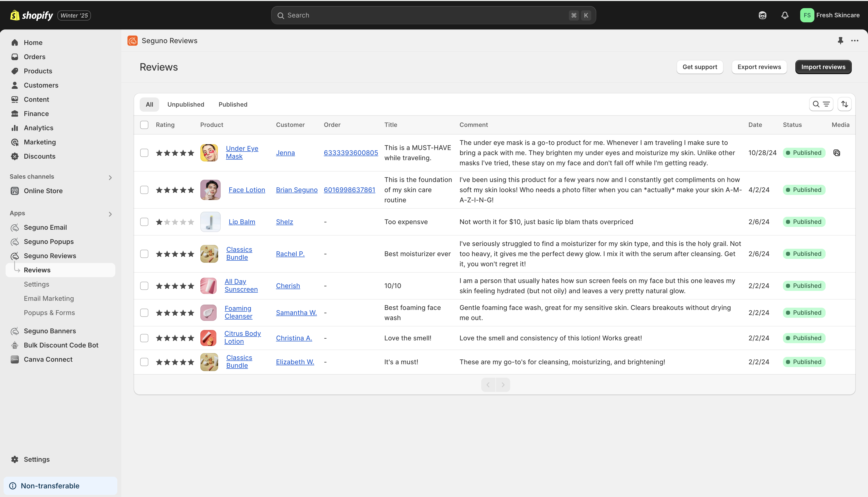Click the Customers person icon
868x497 pixels.
click(15, 85)
